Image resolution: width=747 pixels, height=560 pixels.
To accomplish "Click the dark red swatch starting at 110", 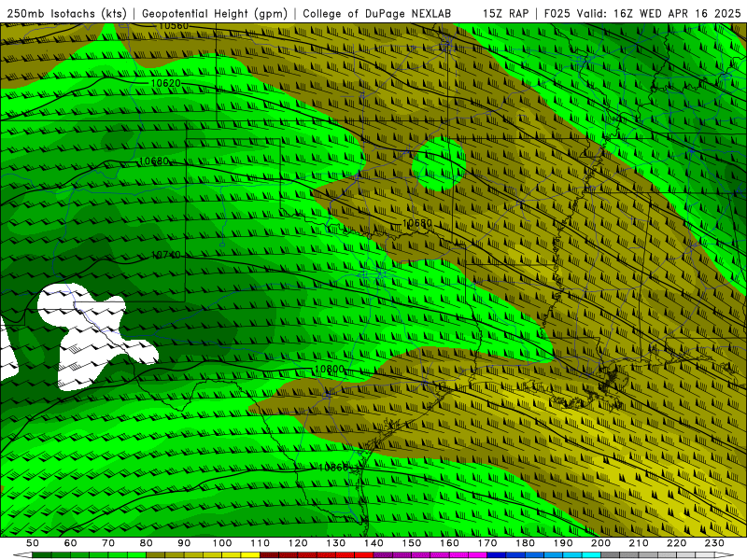I will (269, 555).
